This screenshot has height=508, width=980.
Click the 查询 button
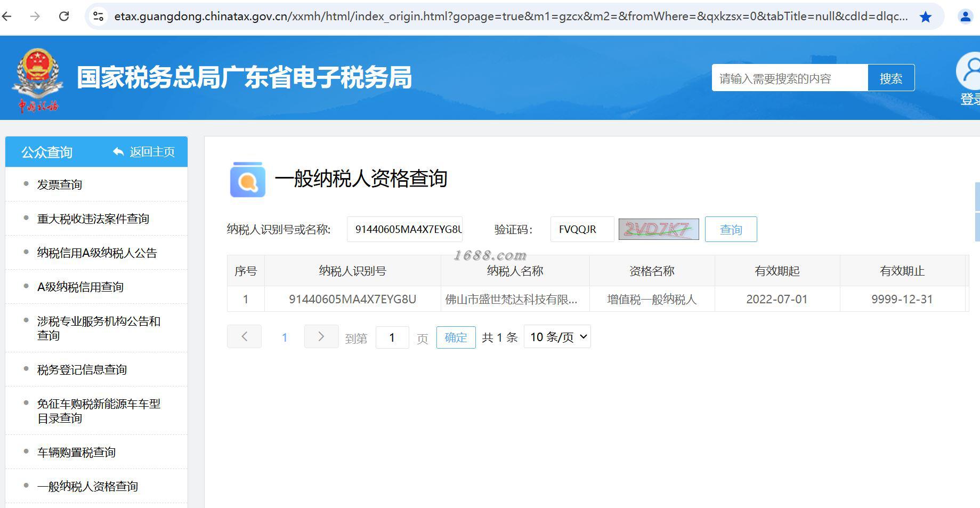[731, 229]
